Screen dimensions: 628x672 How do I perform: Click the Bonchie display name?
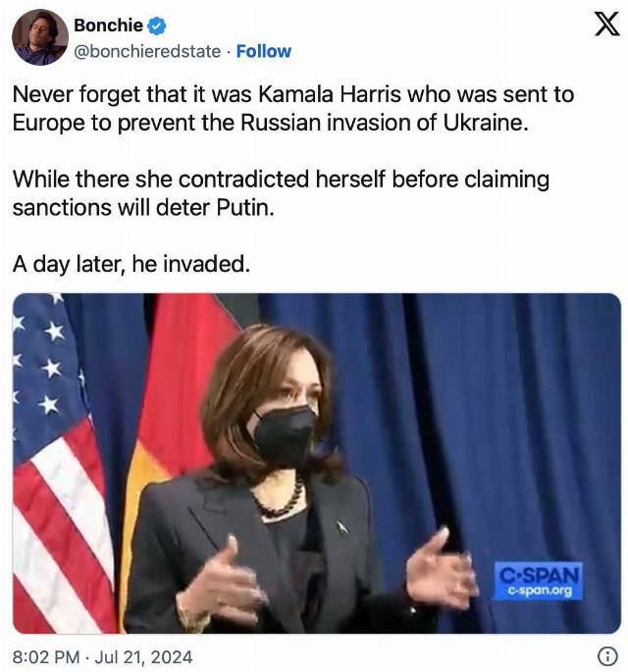[x=108, y=26]
